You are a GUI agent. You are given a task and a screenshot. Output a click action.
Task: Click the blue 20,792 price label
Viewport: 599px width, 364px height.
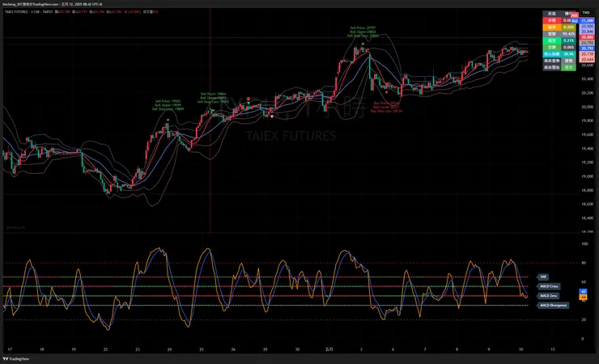tap(587, 49)
